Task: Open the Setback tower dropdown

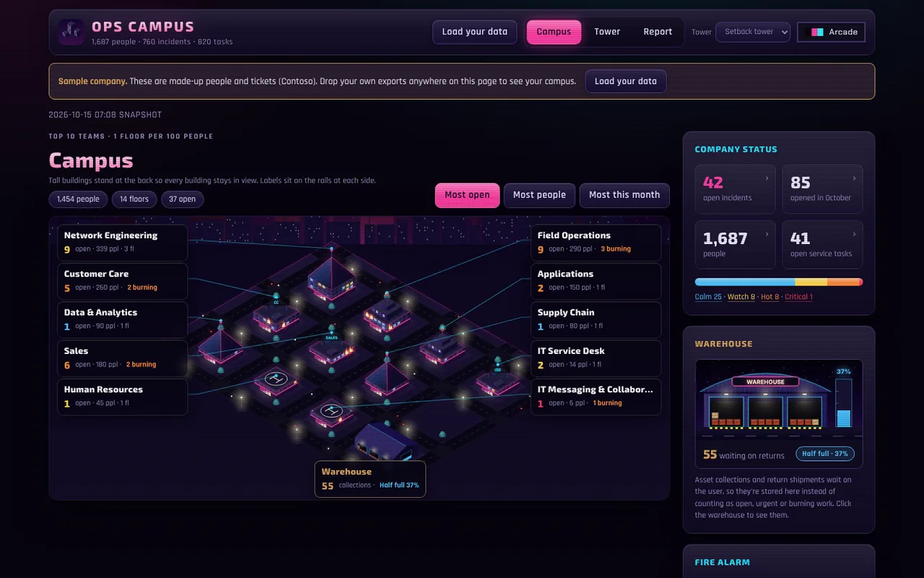Action: point(753,32)
